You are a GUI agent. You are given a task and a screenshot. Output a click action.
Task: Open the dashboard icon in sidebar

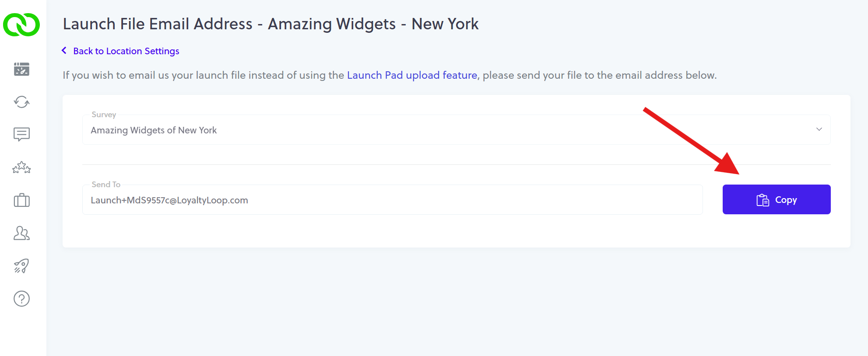pos(21,69)
